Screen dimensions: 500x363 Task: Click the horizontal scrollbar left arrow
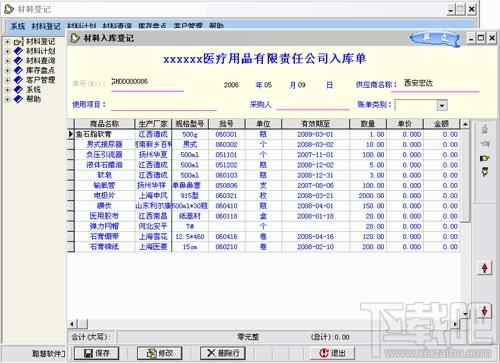point(72,324)
